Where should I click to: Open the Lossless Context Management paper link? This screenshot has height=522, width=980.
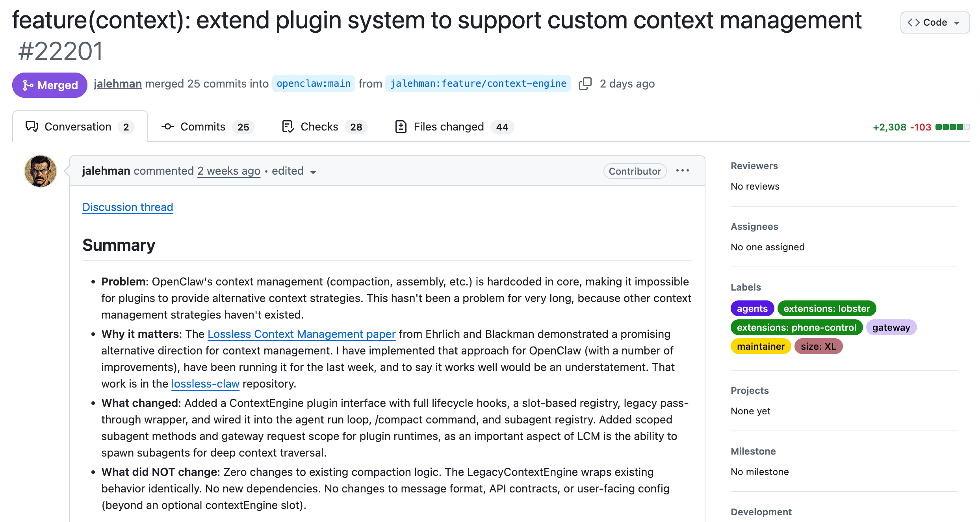[301, 334]
